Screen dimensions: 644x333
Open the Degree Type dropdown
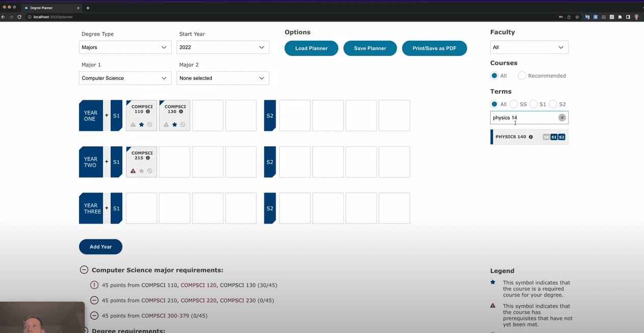tap(125, 47)
